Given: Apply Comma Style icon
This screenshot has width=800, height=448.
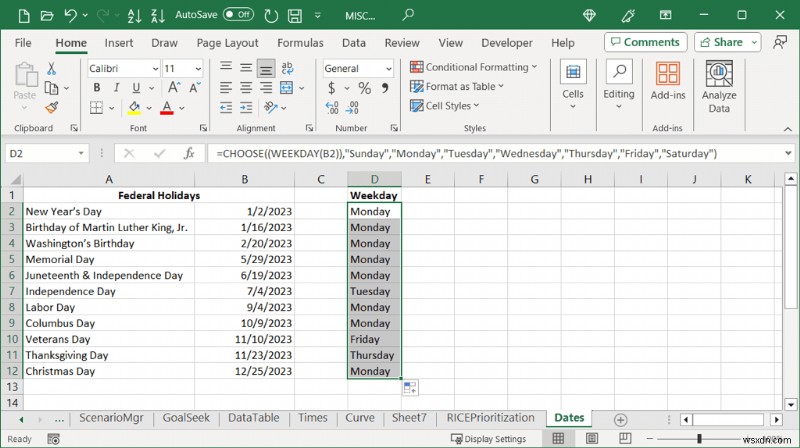Looking at the screenshot, I should tap(385, 88).
